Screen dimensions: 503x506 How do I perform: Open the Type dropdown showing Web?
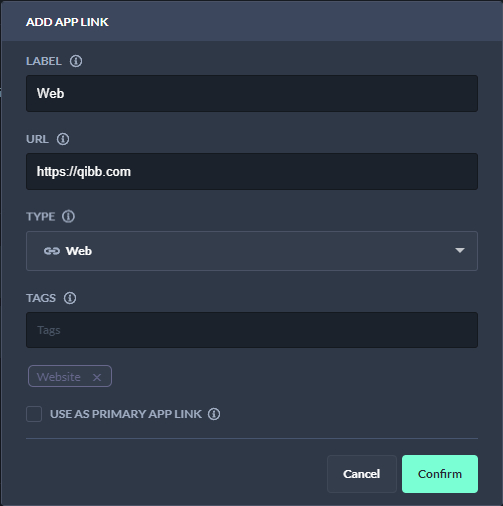point(252,251)
